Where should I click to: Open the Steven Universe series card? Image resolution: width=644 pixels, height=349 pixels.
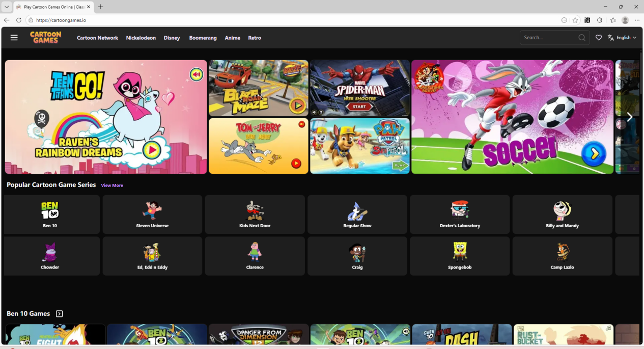(152, 214)
